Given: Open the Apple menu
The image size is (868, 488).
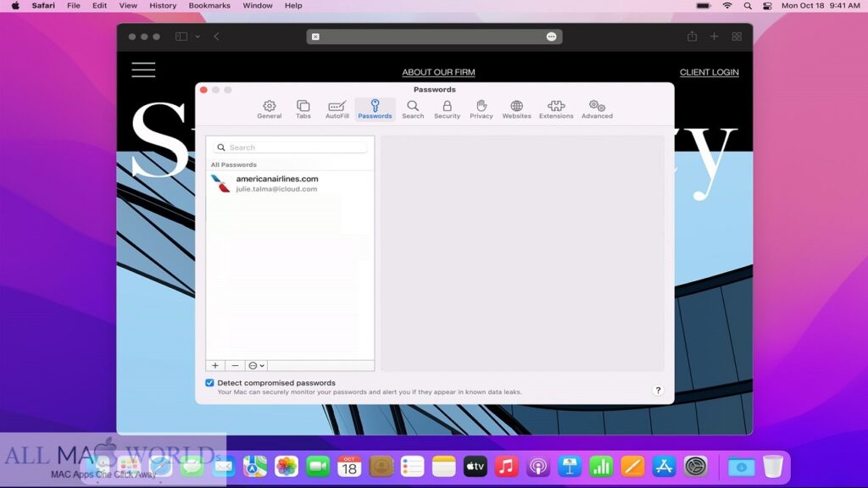Looking at the screenshot, I should 15,6.
